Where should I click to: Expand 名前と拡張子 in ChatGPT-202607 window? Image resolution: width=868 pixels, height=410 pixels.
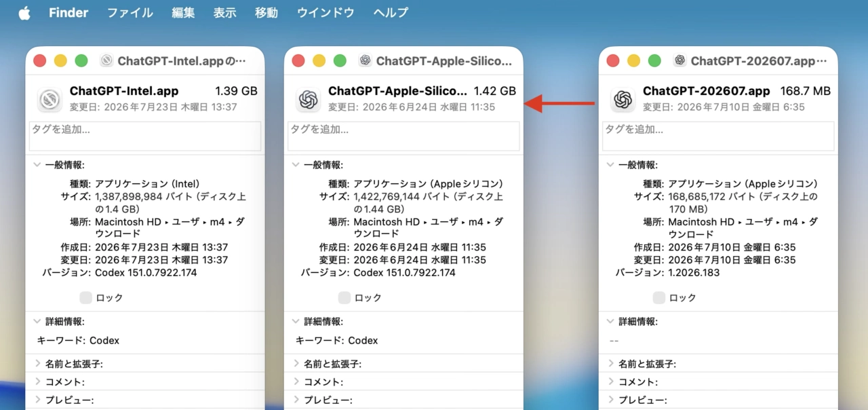[610, 364]
